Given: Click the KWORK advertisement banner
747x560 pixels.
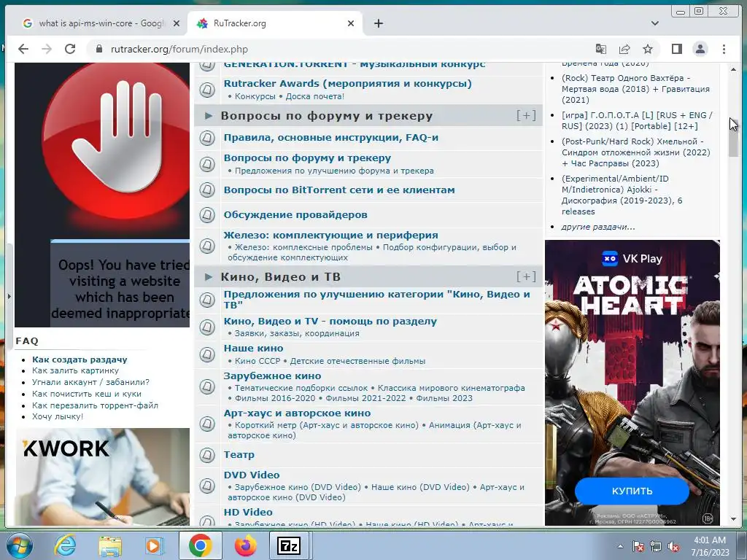Looking at the screenshot, I should tap(102, 477).
